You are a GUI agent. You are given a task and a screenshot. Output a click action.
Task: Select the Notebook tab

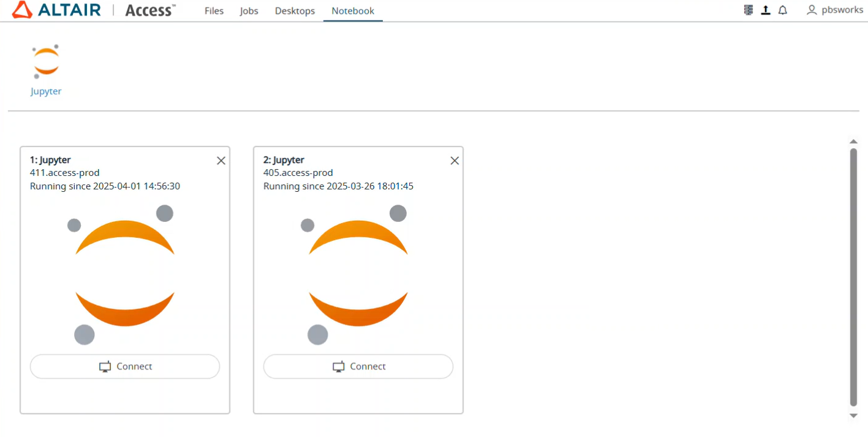point(353,11)
